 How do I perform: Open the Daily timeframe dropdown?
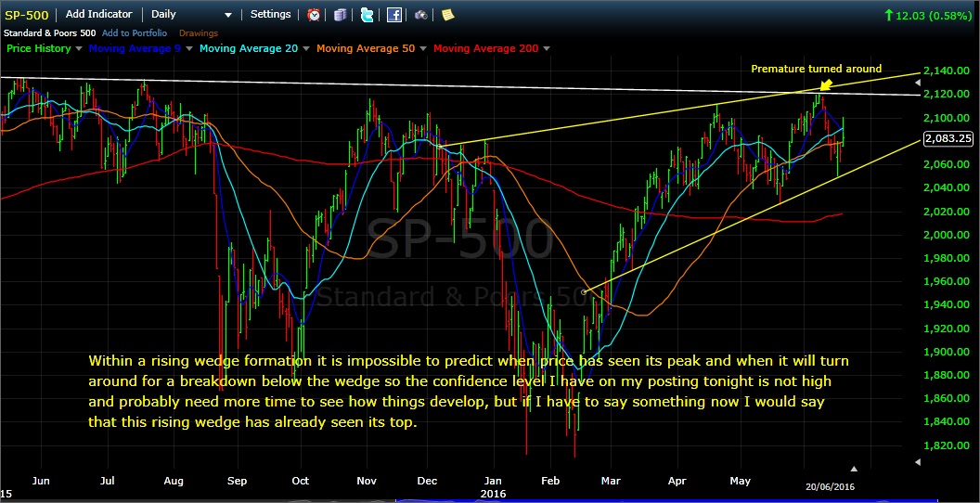(191, 14)
